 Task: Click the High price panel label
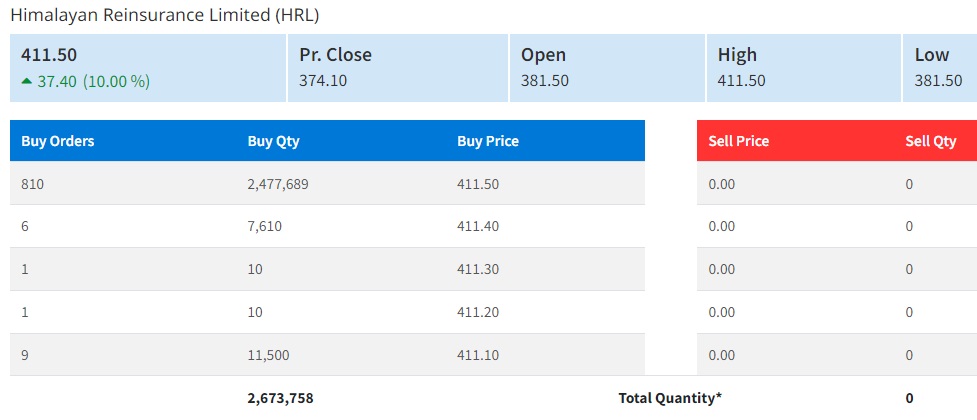click(737, 55)
